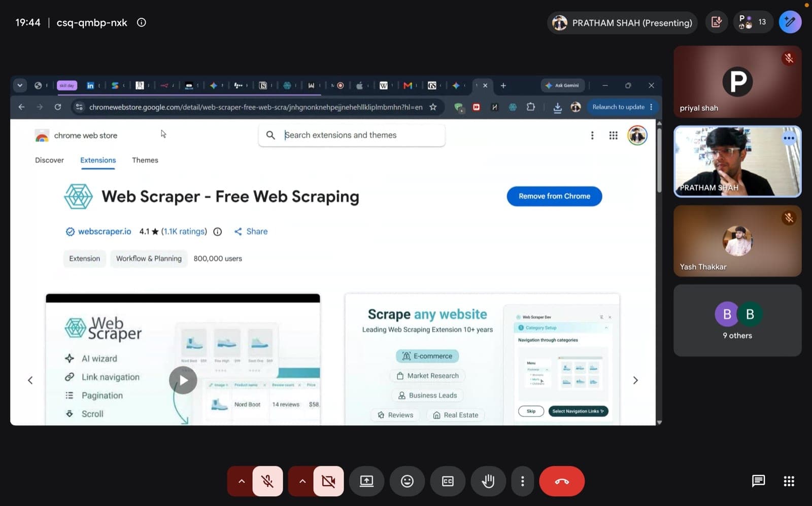Open options on PRATHAM SHAH's video tile
Image resolution: width=812 pixels, height=506 pixels.
(789, 138)
